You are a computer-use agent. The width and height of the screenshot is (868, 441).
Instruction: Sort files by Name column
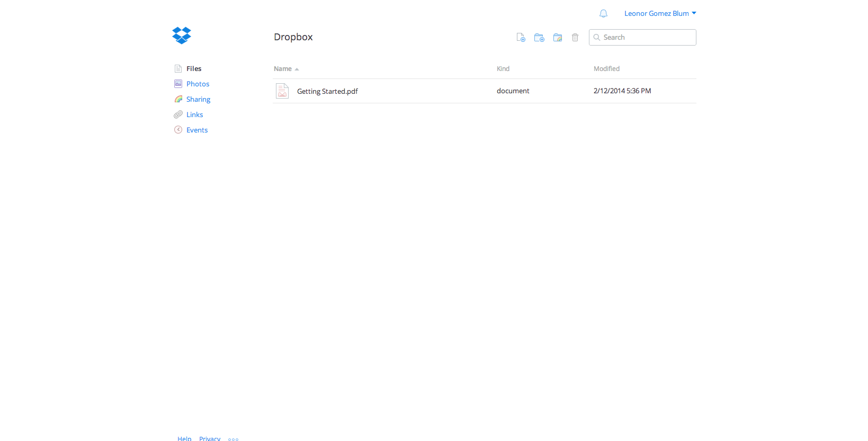click(283, 69)
